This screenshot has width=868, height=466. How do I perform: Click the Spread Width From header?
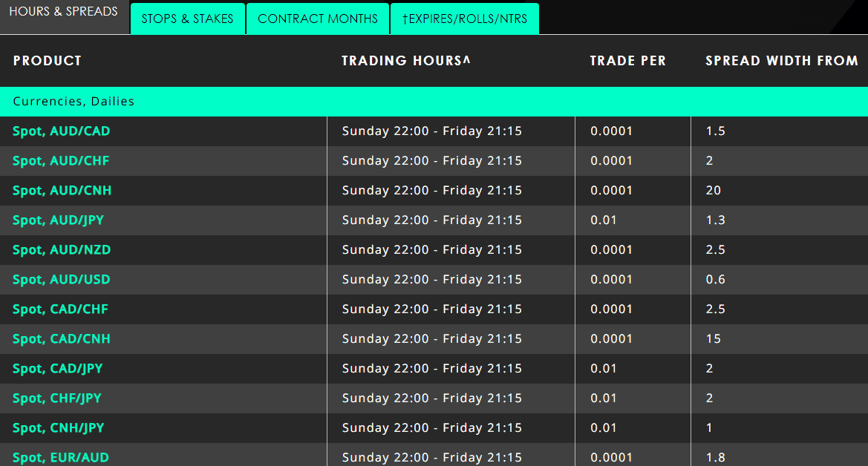pyautogui.click(x=781, y=61)
